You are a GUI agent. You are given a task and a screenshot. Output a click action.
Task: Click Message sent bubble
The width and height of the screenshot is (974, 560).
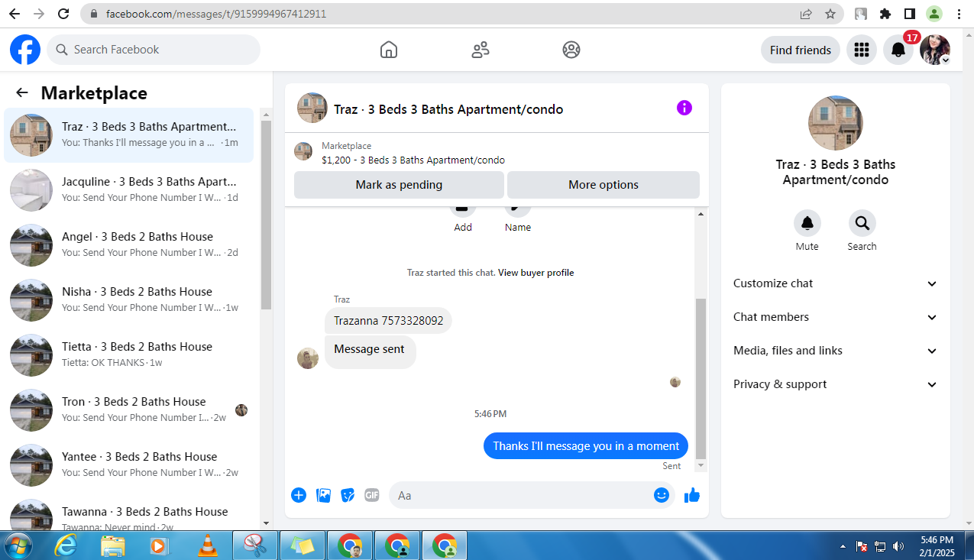(x=371, y=352)
